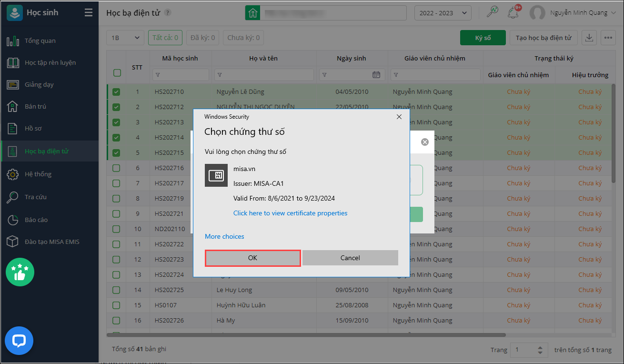Image resolution: width=624 pixels, height=364 pixels.
Task: Click the Ngày sinh date filter field
Action: (x=352, y=75)
